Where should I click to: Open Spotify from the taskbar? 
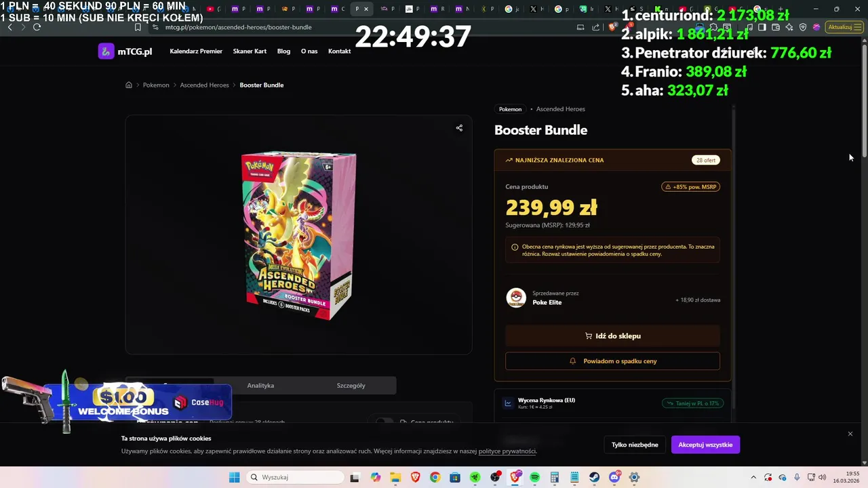(534, 477)
